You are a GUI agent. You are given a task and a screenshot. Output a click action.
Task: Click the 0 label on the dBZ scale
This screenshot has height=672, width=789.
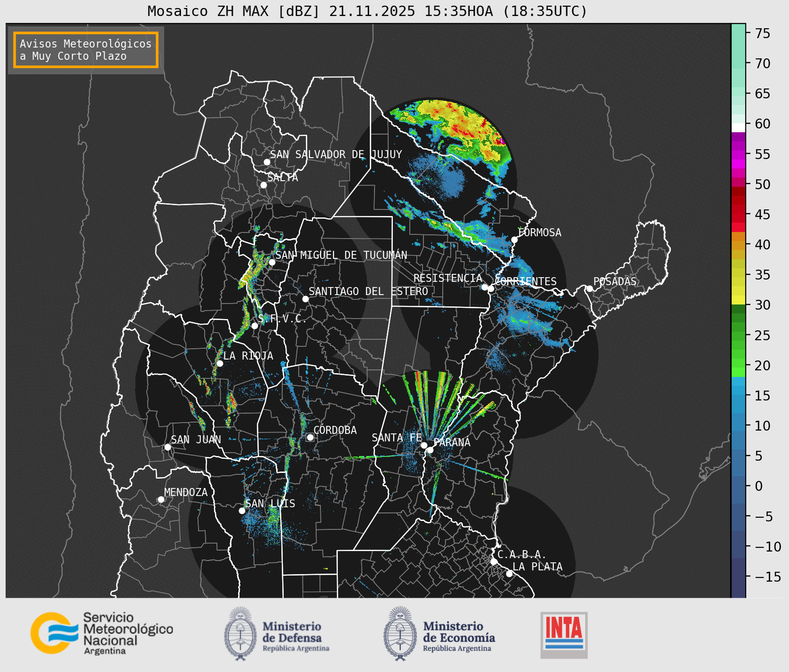click(758, 486)
